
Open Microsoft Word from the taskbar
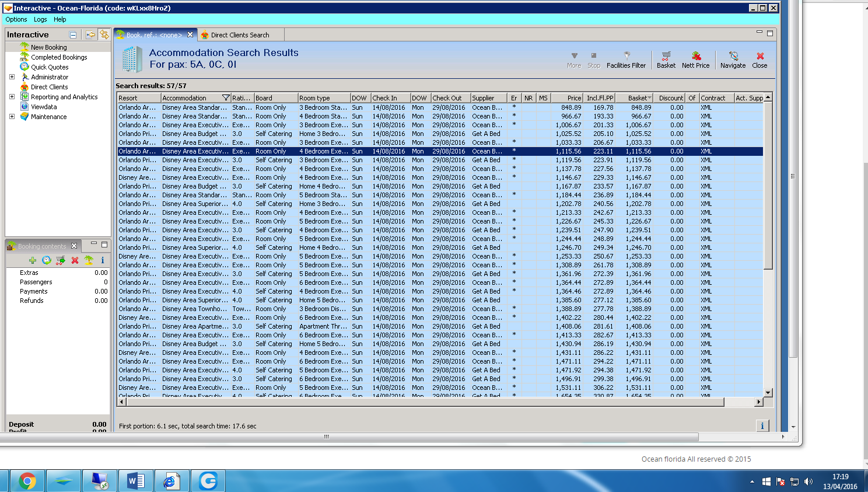[x=135, y=481]
